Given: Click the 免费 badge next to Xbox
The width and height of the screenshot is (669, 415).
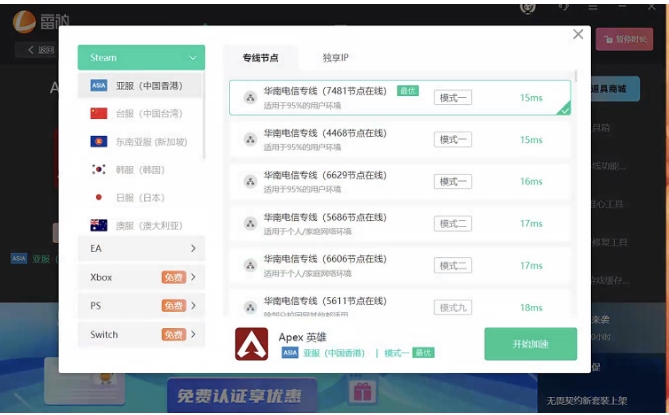Looking at the screenshot, I should pyautogui.click(x=174, y=277).
